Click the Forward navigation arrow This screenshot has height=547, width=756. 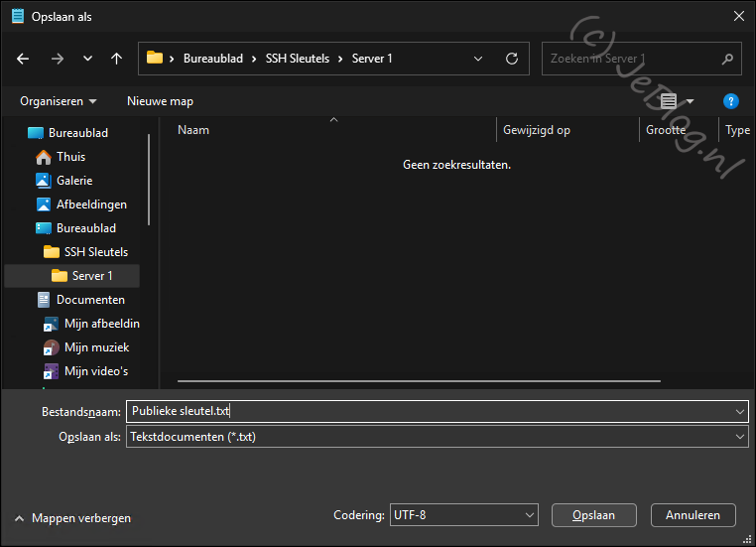click(57, 59)
